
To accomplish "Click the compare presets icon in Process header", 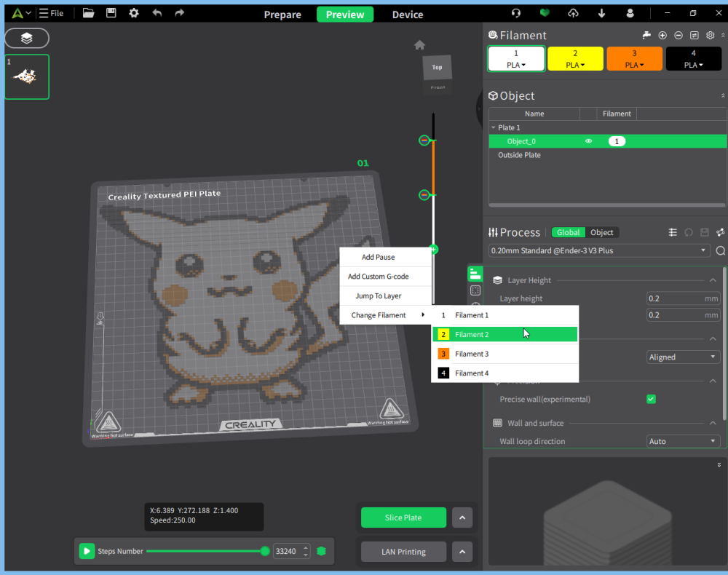I will 720,232.
